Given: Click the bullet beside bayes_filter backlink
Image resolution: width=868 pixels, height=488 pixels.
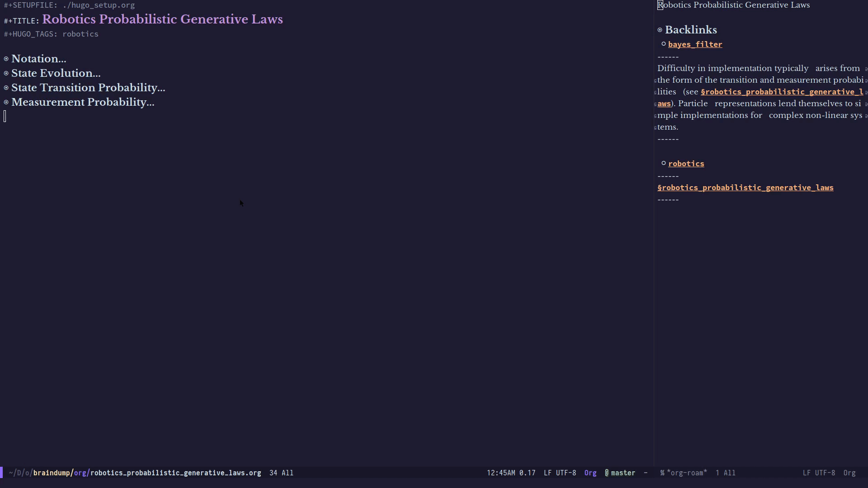Looking at the screenshot, I should pos(664,44).
